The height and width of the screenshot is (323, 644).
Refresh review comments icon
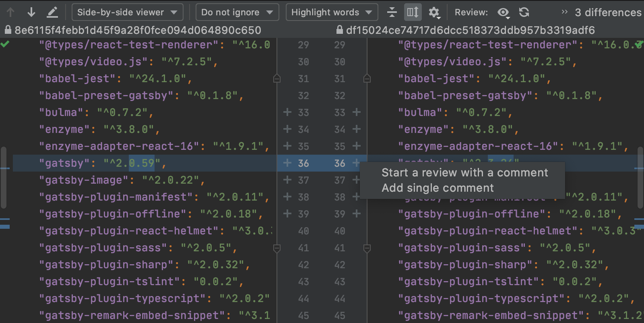524,12
